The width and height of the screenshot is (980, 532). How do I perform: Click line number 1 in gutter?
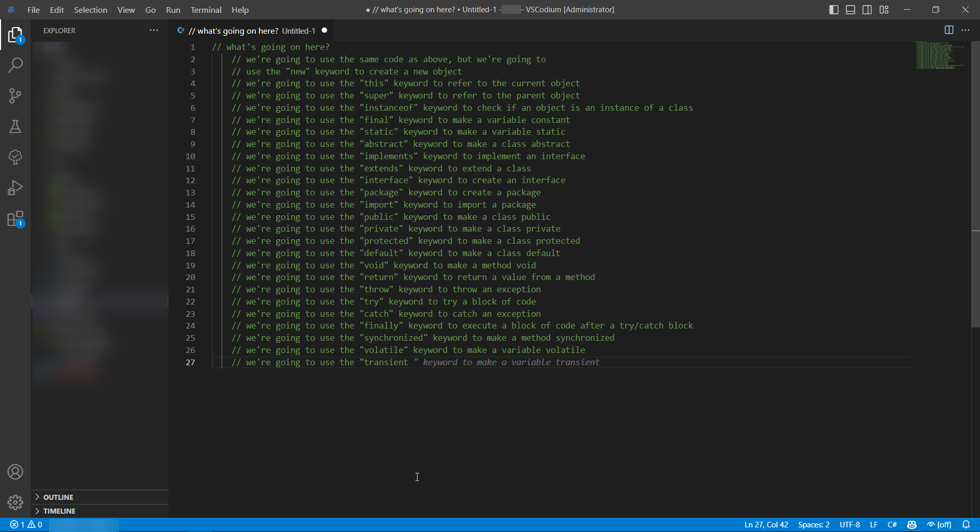pos(193,47)
